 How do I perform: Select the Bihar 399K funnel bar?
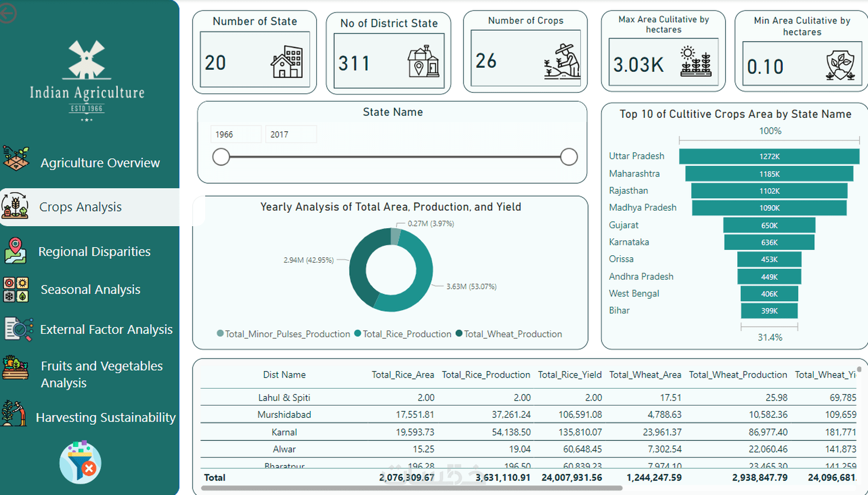tap(769, 311)
